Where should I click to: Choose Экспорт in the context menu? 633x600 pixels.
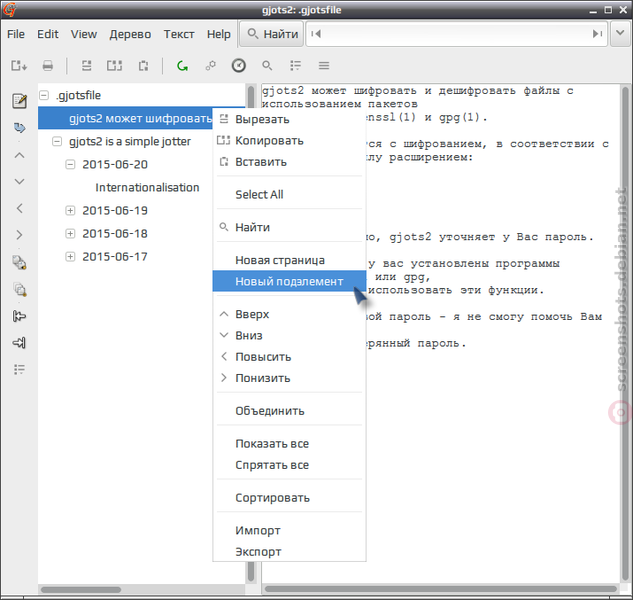289,552
